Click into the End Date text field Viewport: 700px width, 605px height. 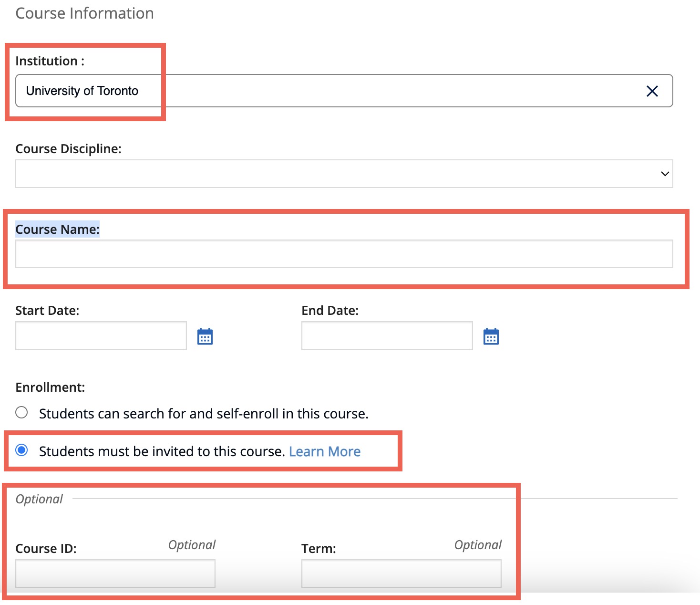[387, 335]
